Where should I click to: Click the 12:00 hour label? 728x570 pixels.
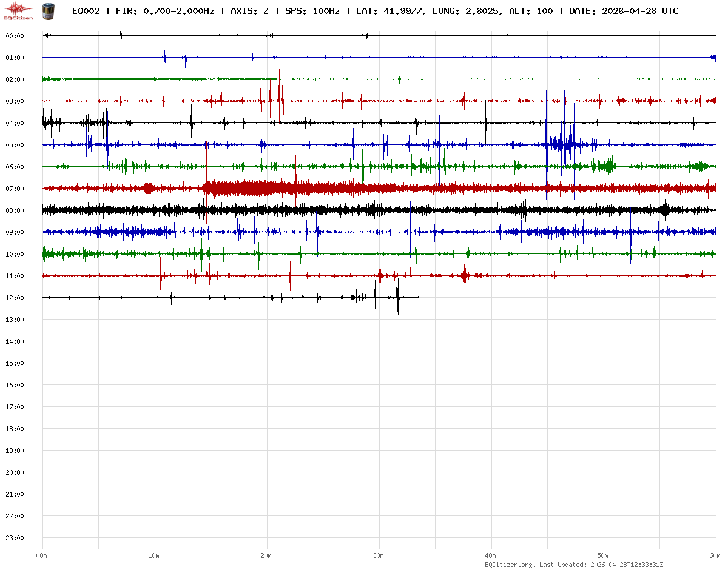pyautogui.click(x=15, y=298)
